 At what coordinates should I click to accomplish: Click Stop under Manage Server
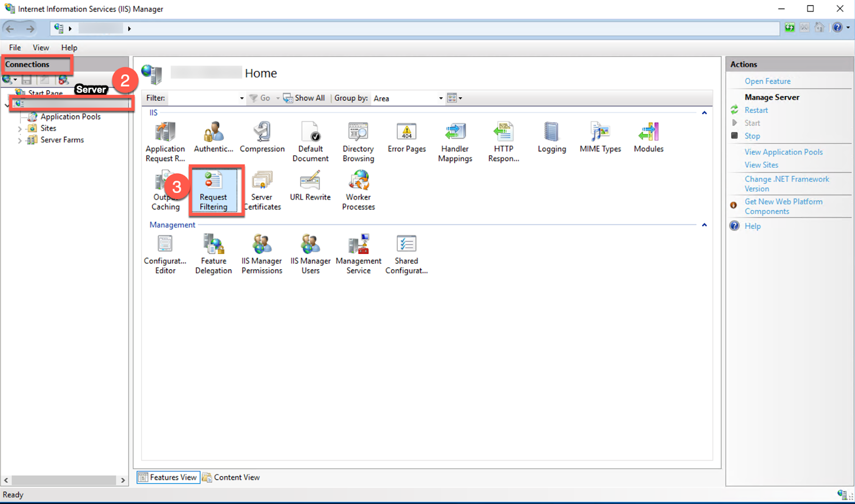click(752, 136)
